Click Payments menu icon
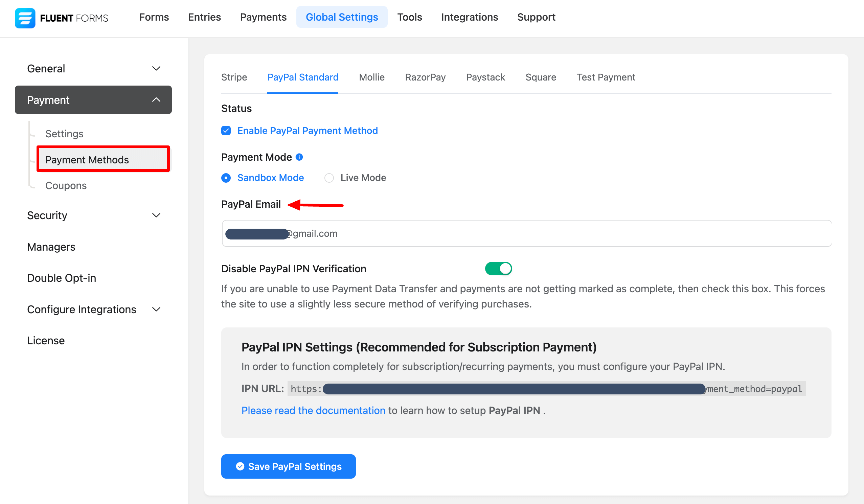The width and height of the screenshot is (864, 504). (263, 17)
